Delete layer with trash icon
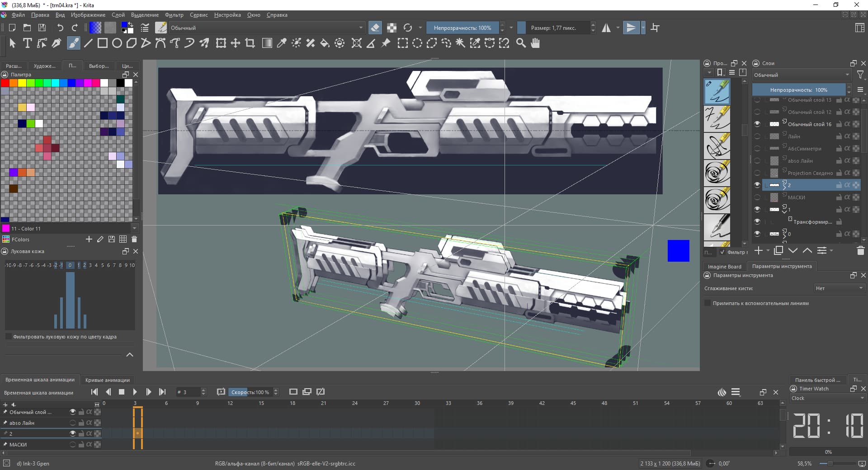 coord(860,250)
